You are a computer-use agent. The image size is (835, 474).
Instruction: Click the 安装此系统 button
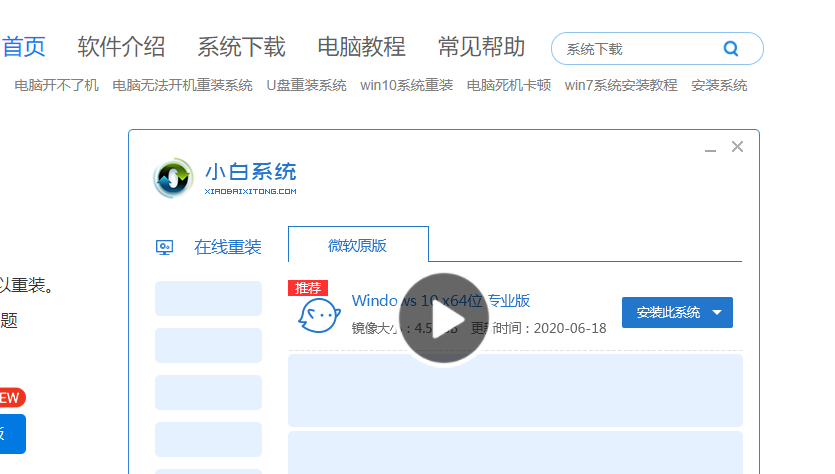668,313
